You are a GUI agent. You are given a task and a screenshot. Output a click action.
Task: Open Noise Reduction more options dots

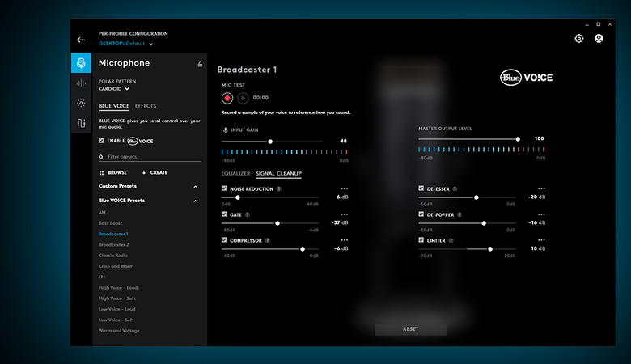click(x=345, y=188)
